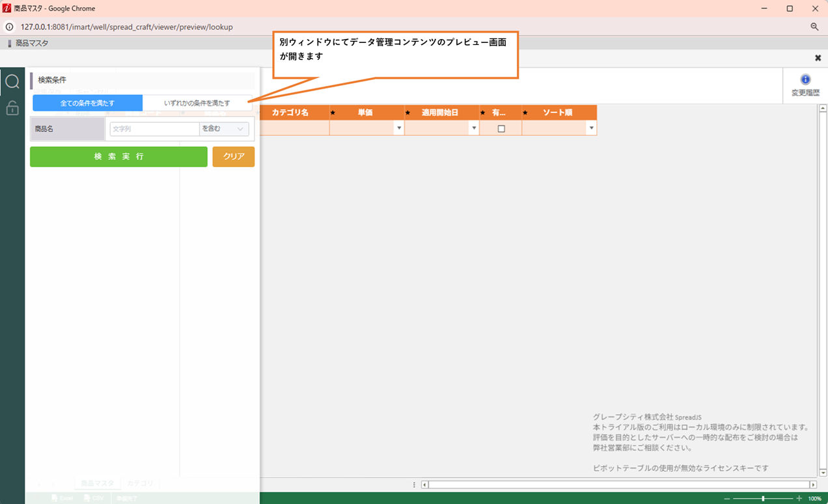Open the ソート順 column filter dropdown

point(591,129)
